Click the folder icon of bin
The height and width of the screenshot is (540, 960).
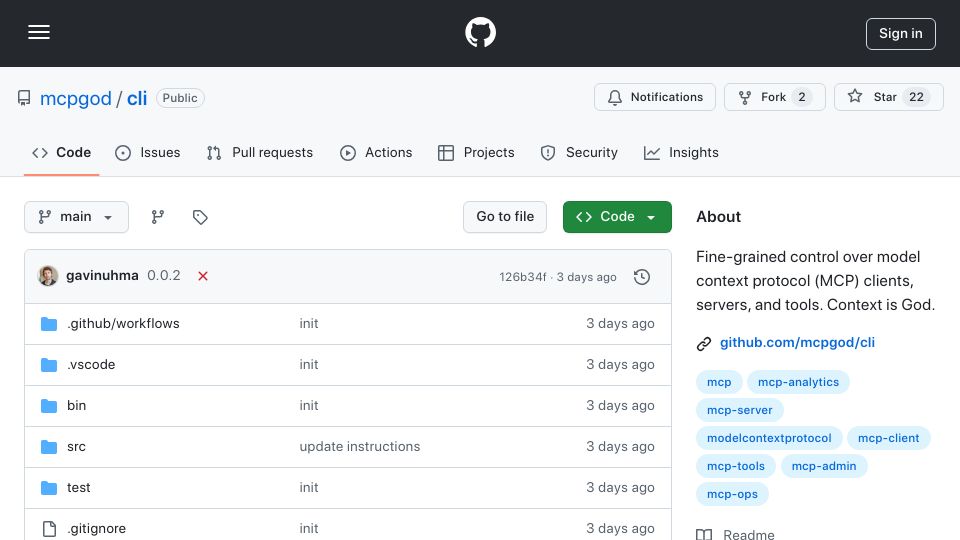pyautogui.click(x=49, y=406)
